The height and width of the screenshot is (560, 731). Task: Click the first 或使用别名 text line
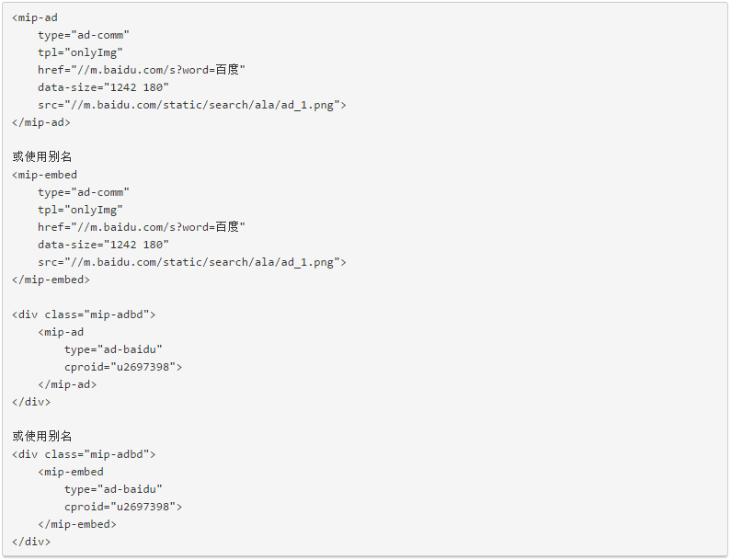(x=42, y=156)
